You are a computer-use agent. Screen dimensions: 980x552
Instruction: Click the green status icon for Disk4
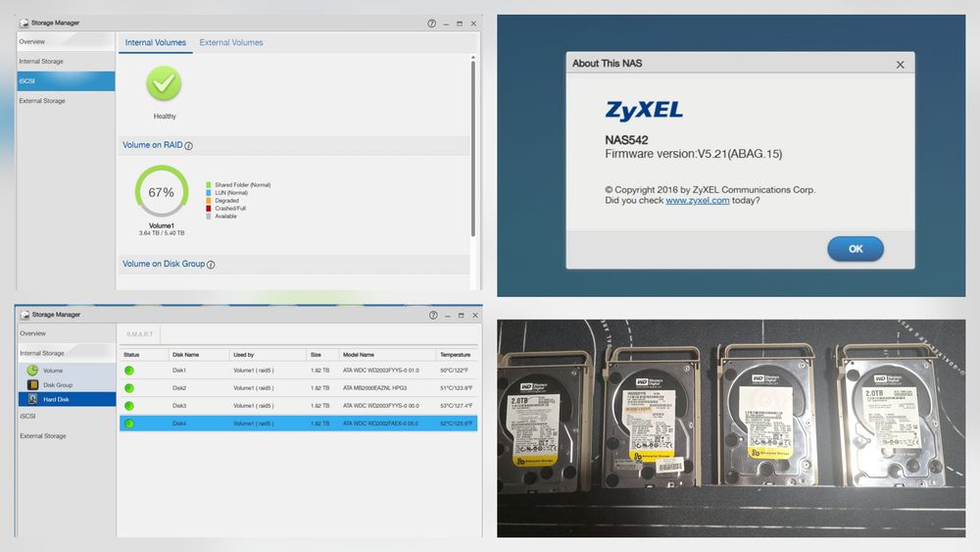129,424
